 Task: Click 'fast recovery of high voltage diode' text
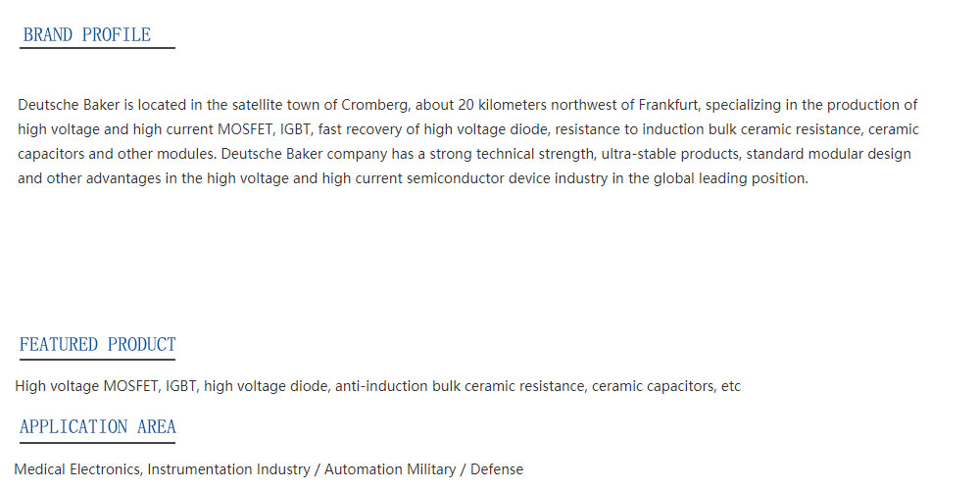432,129
